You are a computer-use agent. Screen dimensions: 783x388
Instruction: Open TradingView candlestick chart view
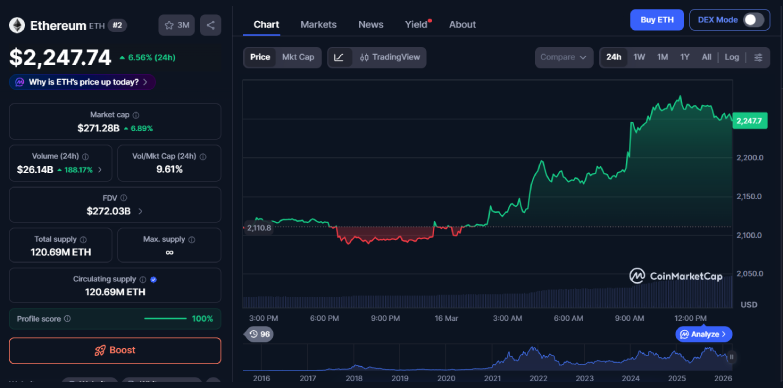tap(390, 57)
